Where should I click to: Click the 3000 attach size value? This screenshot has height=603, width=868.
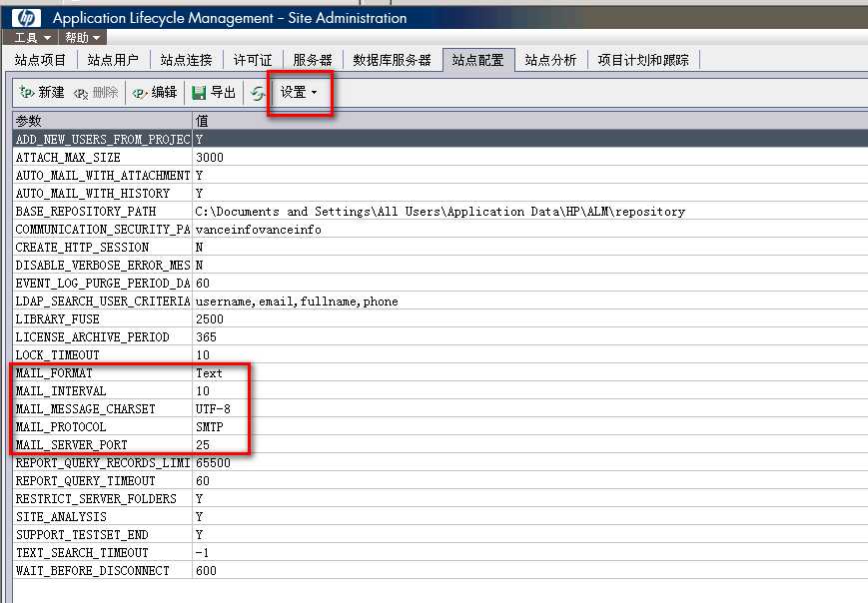pos(209,157)
